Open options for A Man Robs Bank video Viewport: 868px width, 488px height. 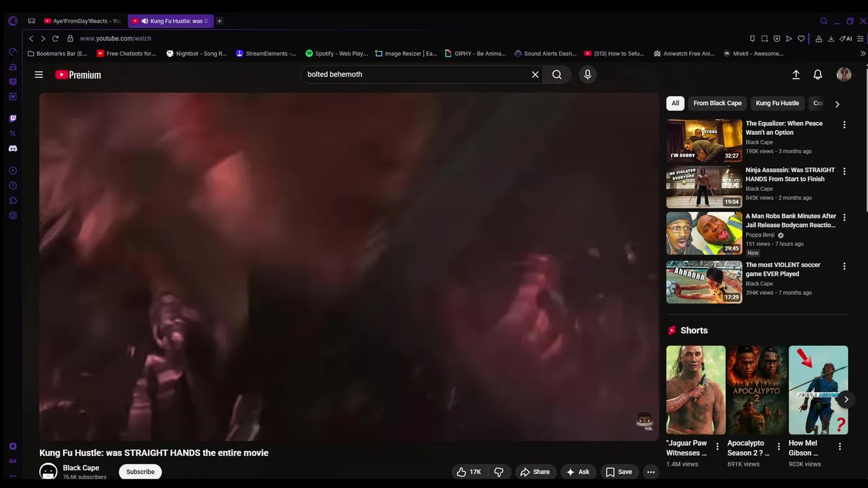tap(844, 218)
